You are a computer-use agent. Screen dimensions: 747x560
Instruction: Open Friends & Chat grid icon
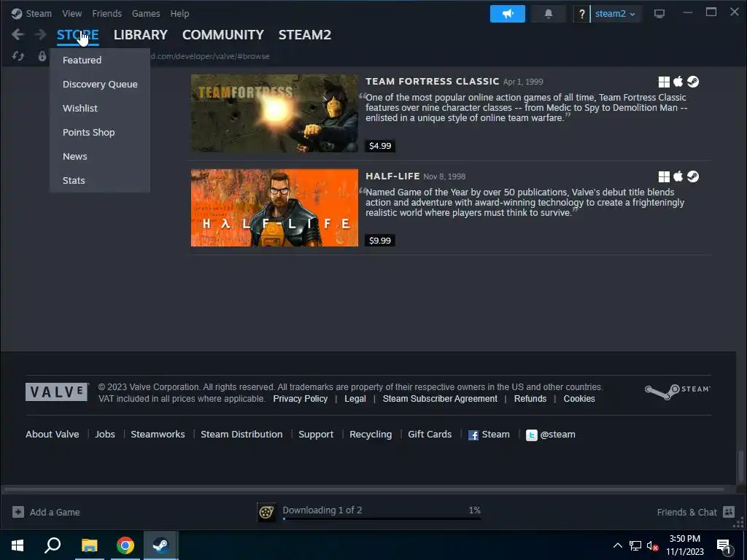(x=729, y=512)
